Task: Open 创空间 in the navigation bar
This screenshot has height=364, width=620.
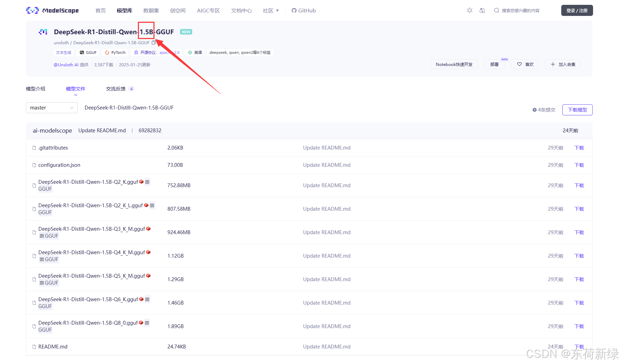Action: point(178,10)
